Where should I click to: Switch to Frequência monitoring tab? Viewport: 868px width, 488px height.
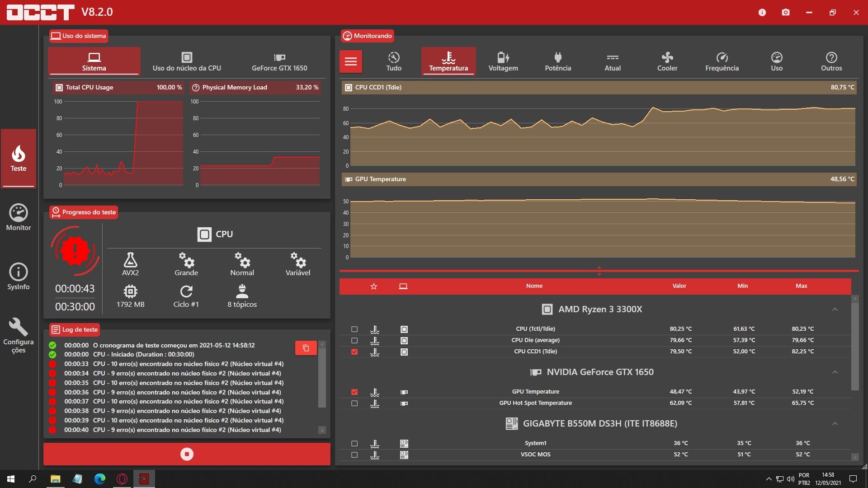pyautogui.click(x=722, y=61)
